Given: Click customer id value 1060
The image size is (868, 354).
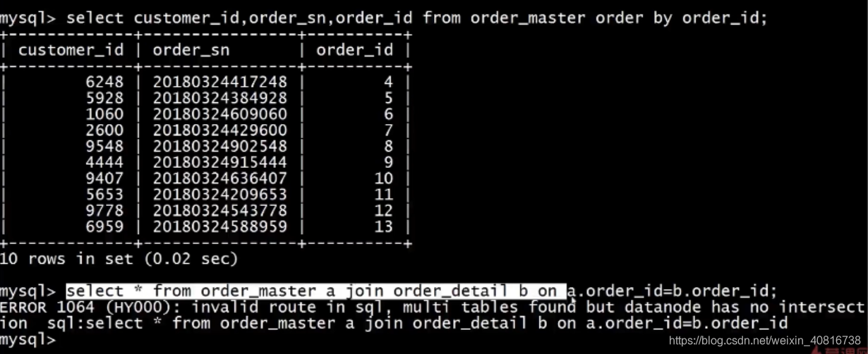Looking at the screenshot, I should pyautogui.click(x=104, y=114).
